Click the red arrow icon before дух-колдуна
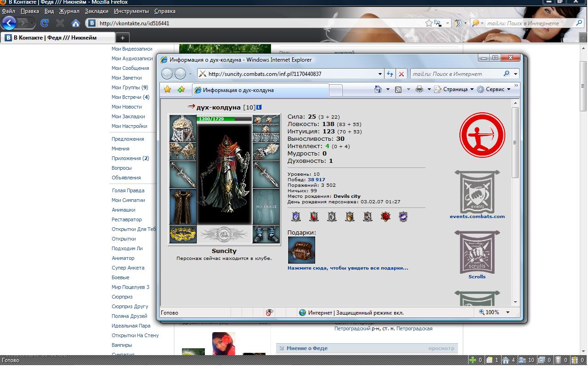Viewport: 588px width, 368px height. point(192,107)
